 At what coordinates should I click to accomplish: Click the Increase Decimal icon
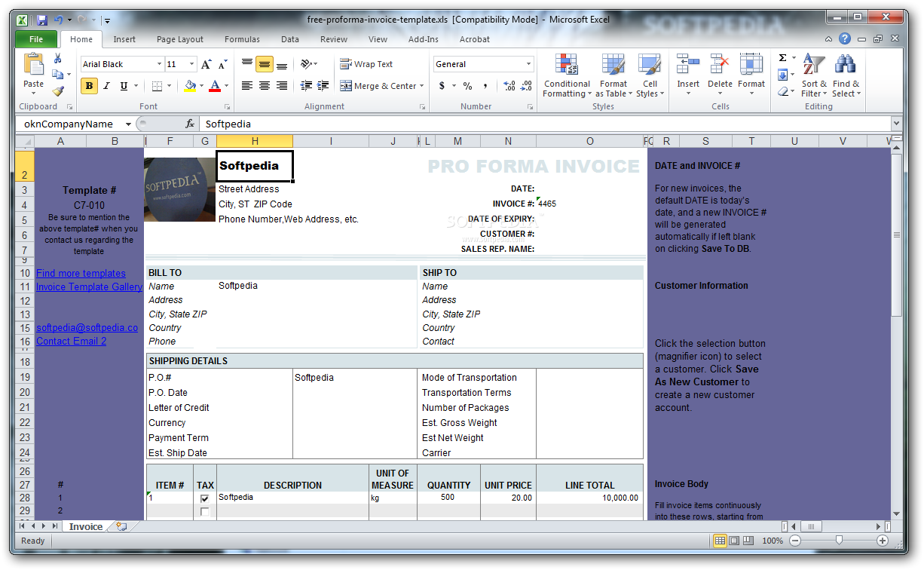pyautogui.click(x=509, y=86)
